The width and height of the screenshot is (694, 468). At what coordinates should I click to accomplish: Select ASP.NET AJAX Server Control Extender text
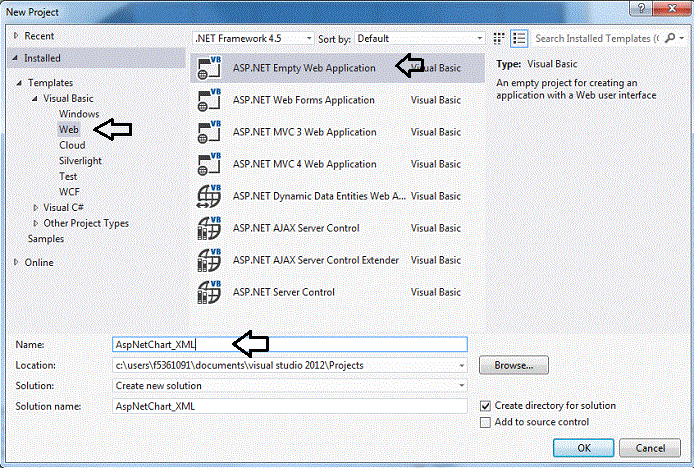click(x=316, y=260)
